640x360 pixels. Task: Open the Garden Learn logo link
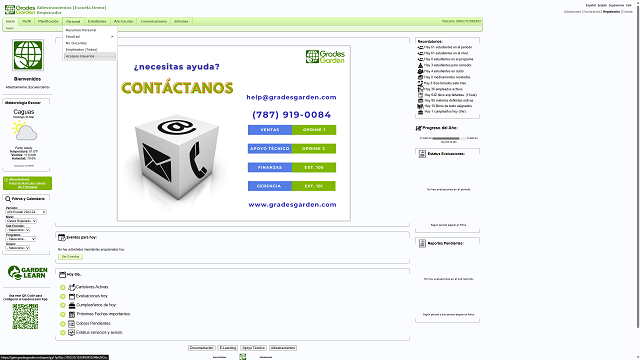click(x=27, y=272)
